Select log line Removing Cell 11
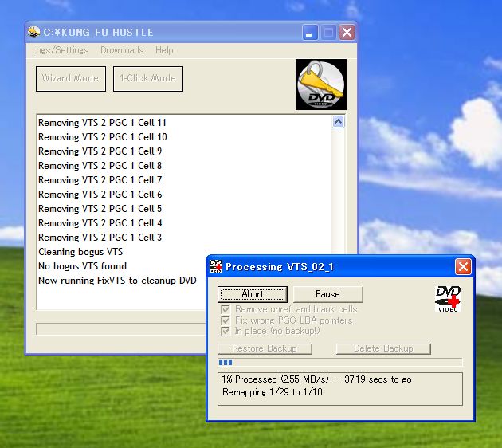The image size is (502, 448). tap(102, 123)
